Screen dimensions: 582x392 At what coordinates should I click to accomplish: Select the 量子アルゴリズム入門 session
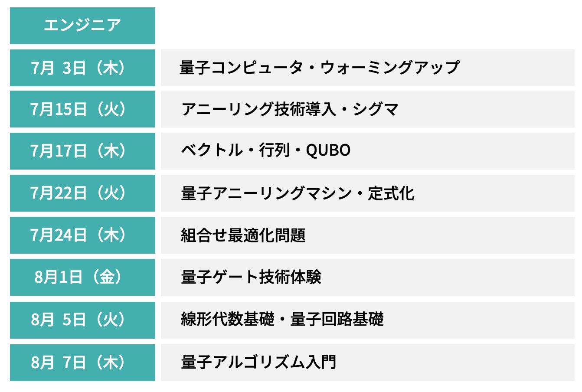pos(258,362)
